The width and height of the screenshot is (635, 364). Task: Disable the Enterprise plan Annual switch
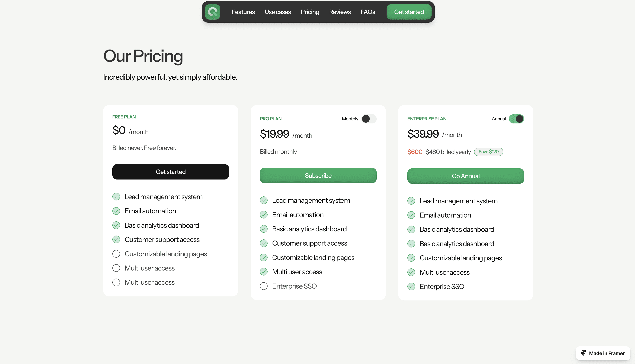pyautogui.click(x=516, y=119)
